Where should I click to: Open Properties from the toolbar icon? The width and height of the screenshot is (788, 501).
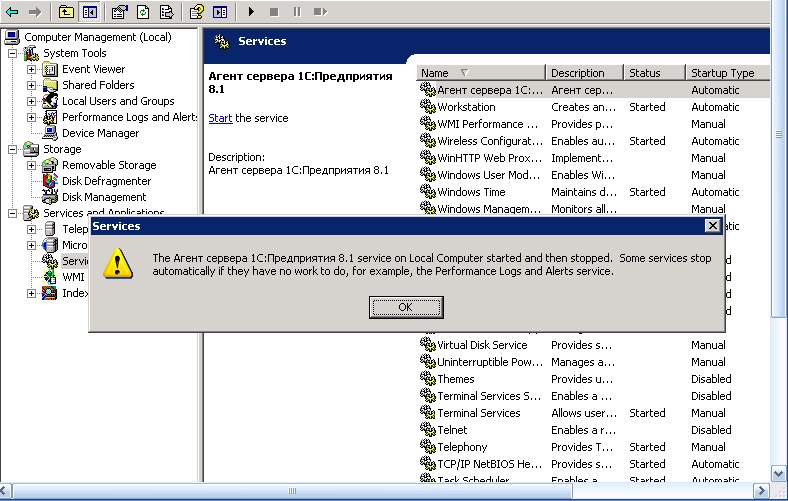[119, 12]
